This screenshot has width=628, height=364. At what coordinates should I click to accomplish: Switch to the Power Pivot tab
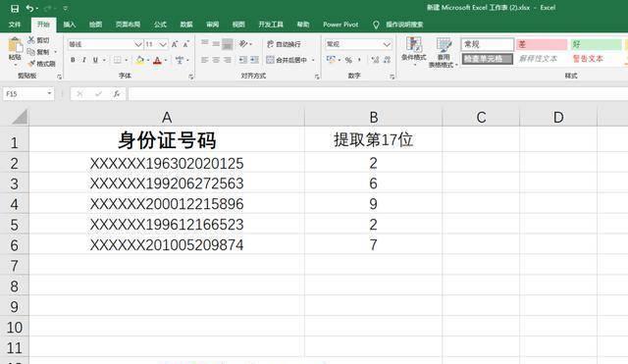[x=340, y=25]
